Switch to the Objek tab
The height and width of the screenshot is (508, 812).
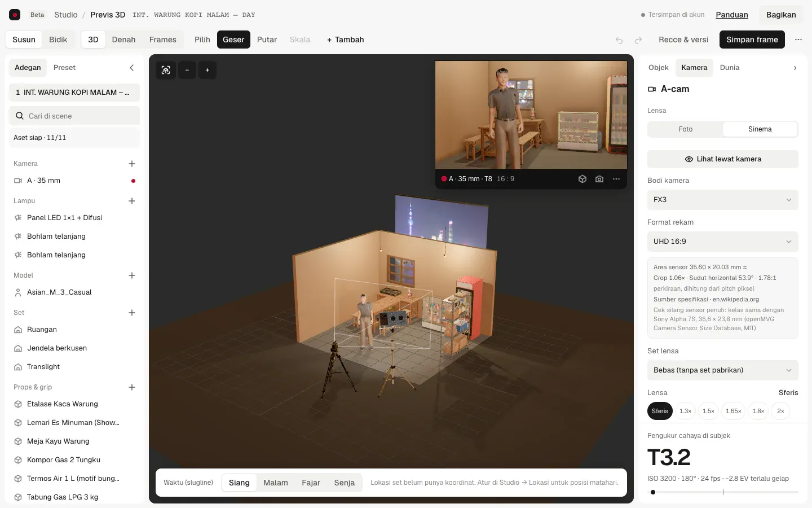(659, 68)
